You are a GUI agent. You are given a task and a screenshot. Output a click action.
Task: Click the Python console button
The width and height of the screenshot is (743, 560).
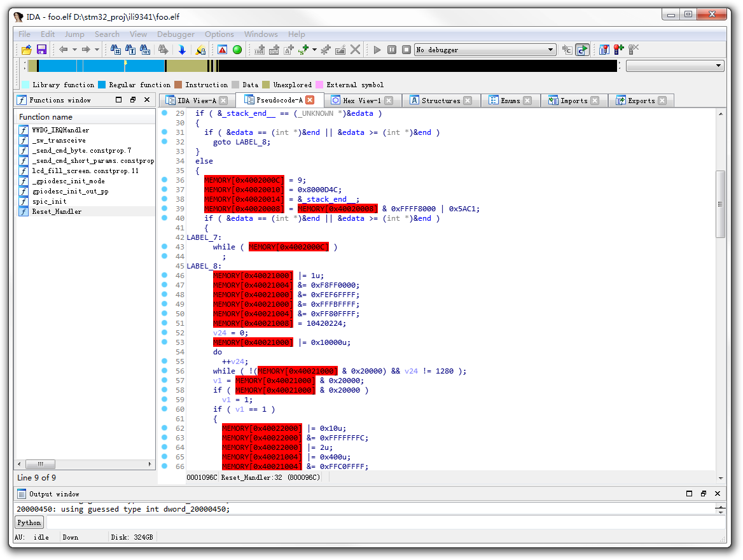tap(29, 522)
